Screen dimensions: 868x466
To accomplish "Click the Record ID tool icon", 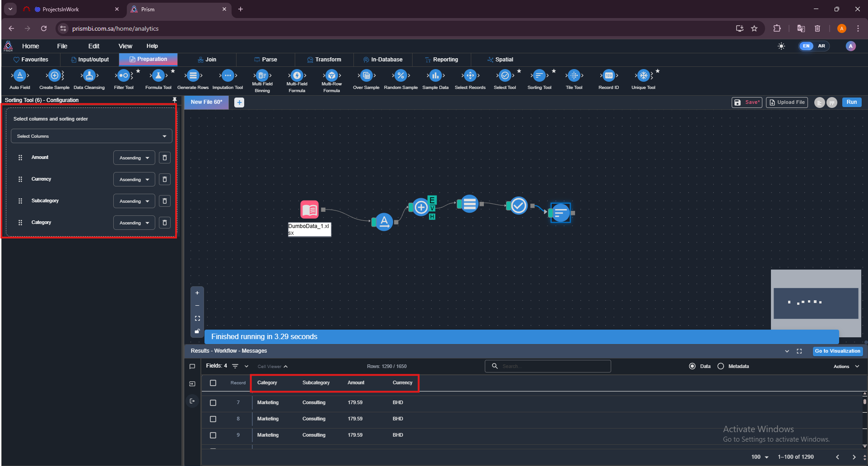I will pyautogui.click(x=608, y=76).
